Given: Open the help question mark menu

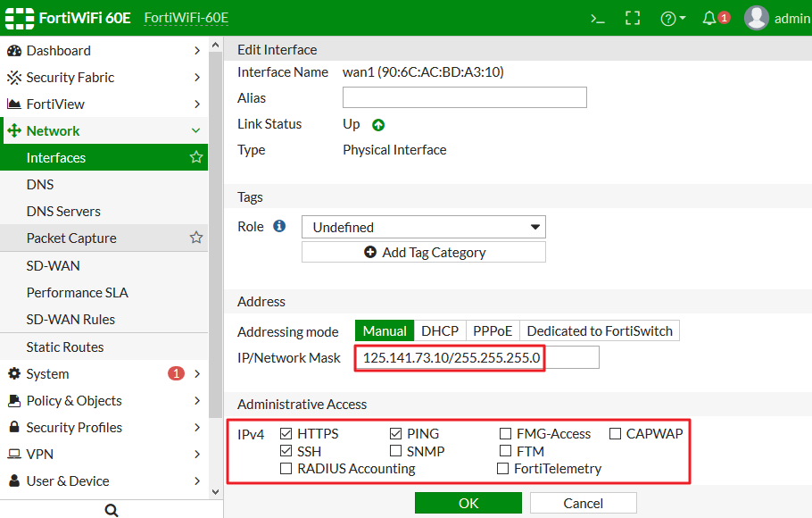Looking at the screenshot, I should 673,19.
